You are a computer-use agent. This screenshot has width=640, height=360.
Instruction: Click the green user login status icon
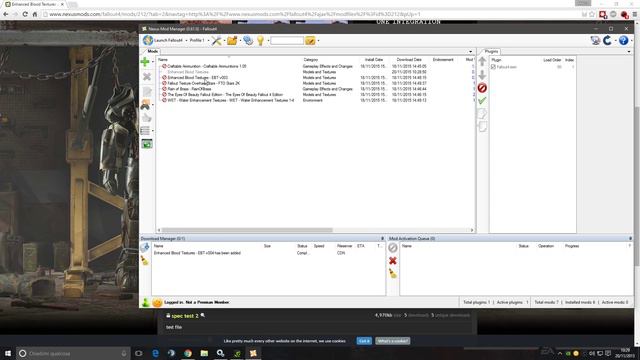coord(145,302)
